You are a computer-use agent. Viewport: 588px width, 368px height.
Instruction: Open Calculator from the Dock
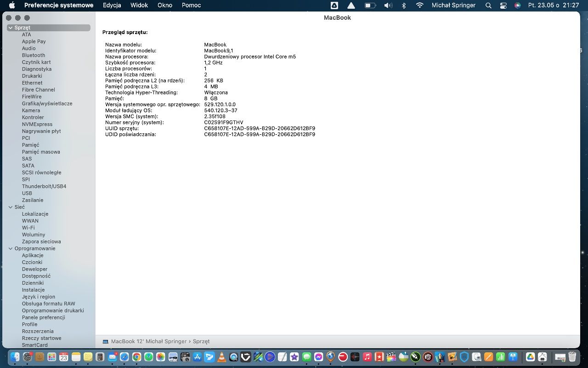point(100,356)
